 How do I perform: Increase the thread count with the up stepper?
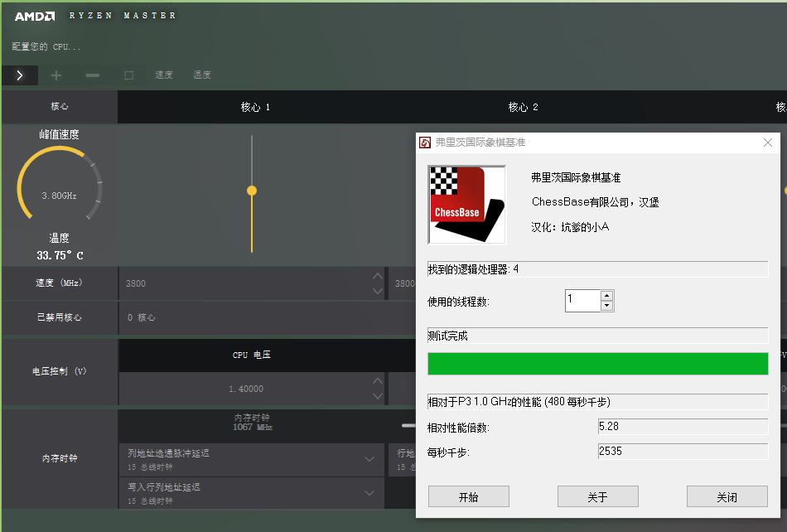click(606, 296)
